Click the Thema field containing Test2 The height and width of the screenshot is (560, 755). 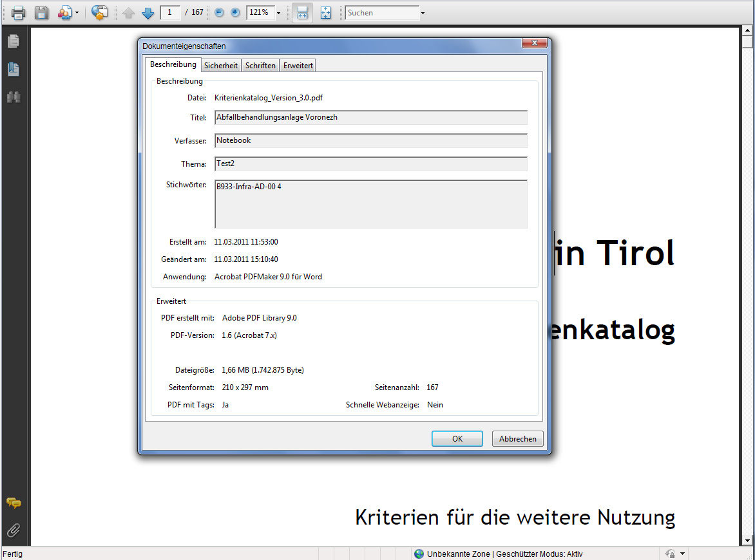[371, 163]
